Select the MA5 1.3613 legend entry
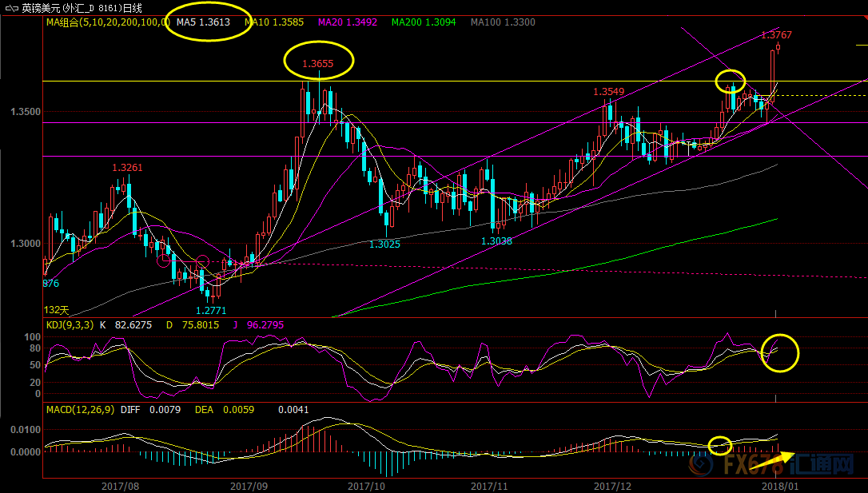Screen dimensions: 868x493 click(x=203, y=22)
